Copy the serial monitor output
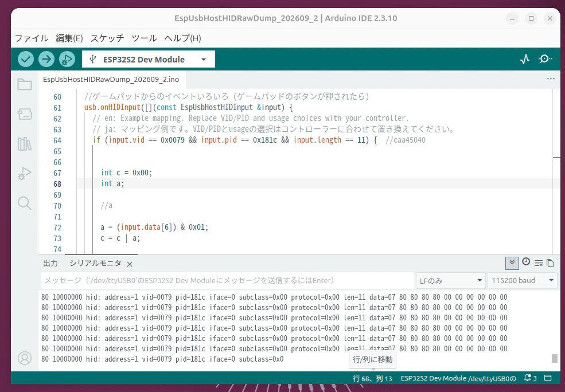565x392 pixels. [x=550, y=263]
